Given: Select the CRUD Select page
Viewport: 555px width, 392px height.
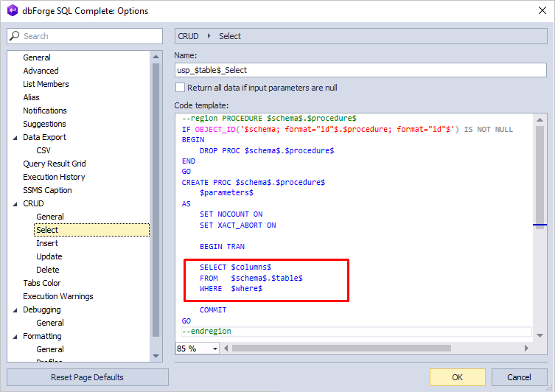Looking at the screenshot, I should pos(91,230).
